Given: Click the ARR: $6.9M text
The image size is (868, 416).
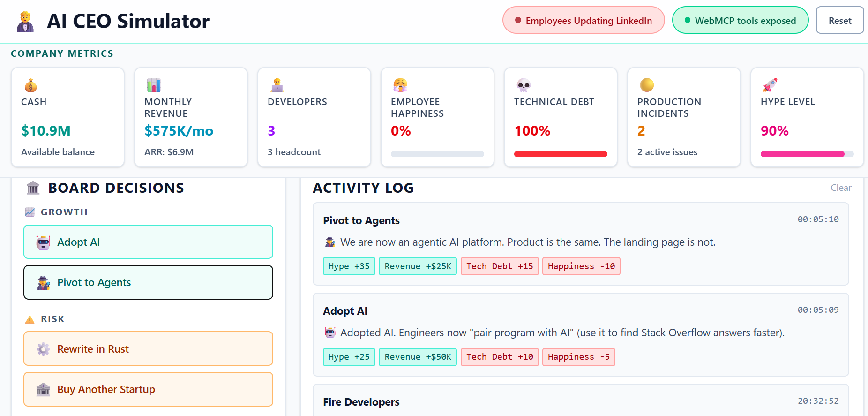Looking at the screenshot, I should click(169, 152).
